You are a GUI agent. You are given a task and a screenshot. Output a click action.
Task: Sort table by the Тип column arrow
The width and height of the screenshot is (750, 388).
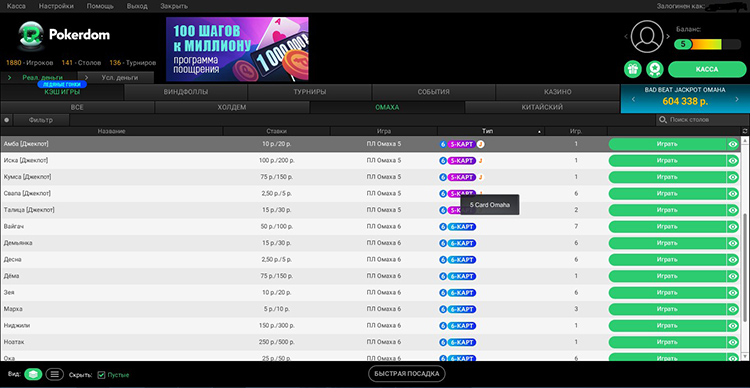tap(540, 131)
